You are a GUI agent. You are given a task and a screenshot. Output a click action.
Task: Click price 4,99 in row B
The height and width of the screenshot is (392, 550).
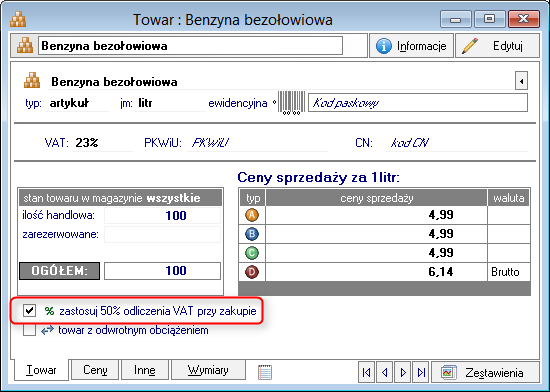(376, 234)
